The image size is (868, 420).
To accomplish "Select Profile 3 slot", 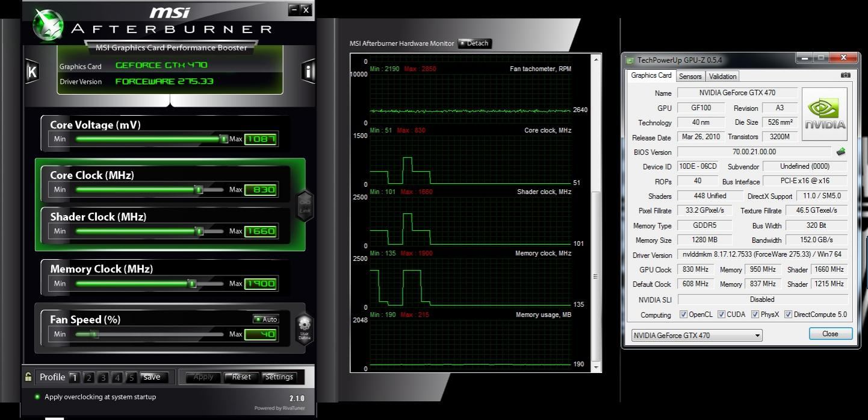I will click(x=103, y=378).
